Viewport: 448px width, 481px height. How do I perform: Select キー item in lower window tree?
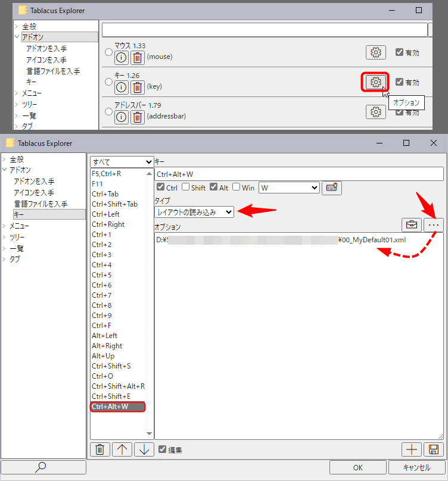point(49,214)
